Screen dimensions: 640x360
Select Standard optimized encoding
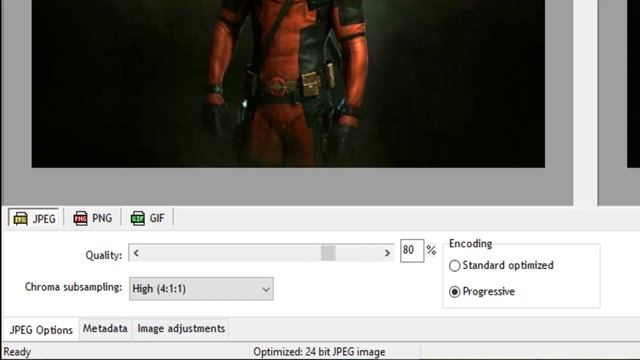(x=502, y=265)
